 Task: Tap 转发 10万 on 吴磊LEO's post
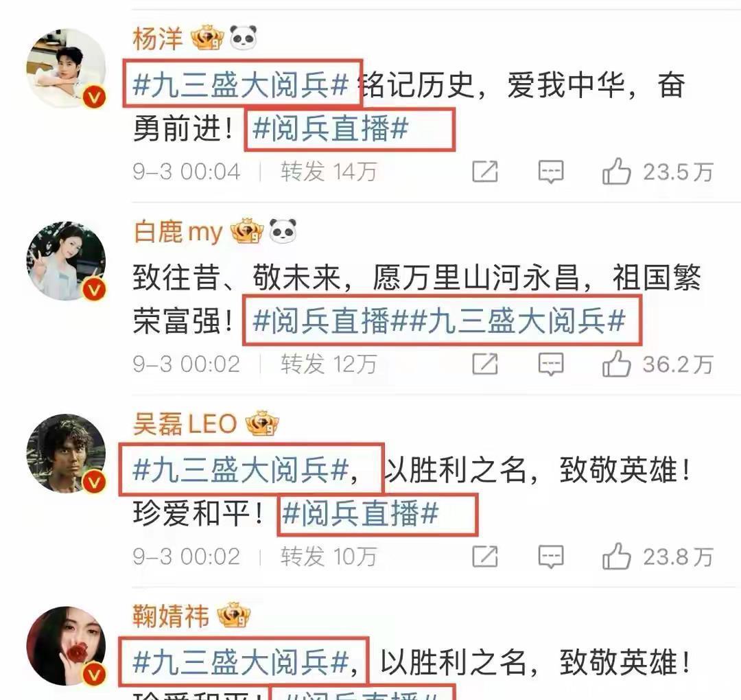click(329, 557)
